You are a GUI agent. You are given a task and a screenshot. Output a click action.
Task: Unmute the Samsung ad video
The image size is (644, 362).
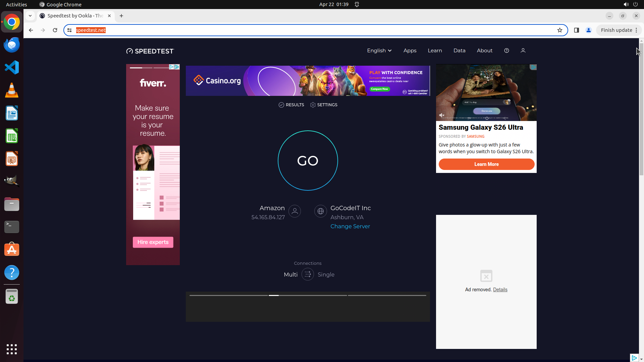tap(442, 115)
